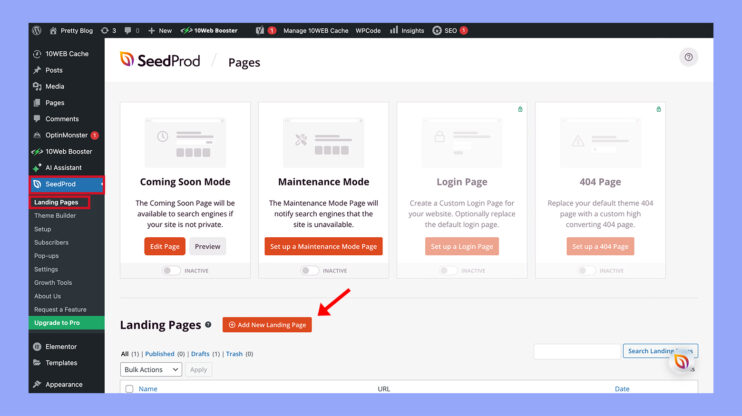This screenshot has width=742, height=416.
Task: Open the floating SeedProd chat widget
Action: click(681, 361)
